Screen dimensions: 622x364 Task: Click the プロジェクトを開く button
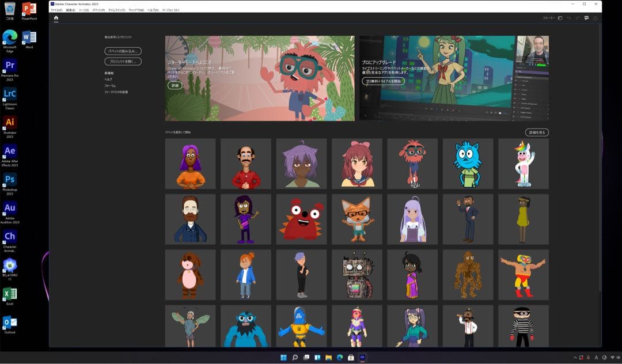(123, 62)
